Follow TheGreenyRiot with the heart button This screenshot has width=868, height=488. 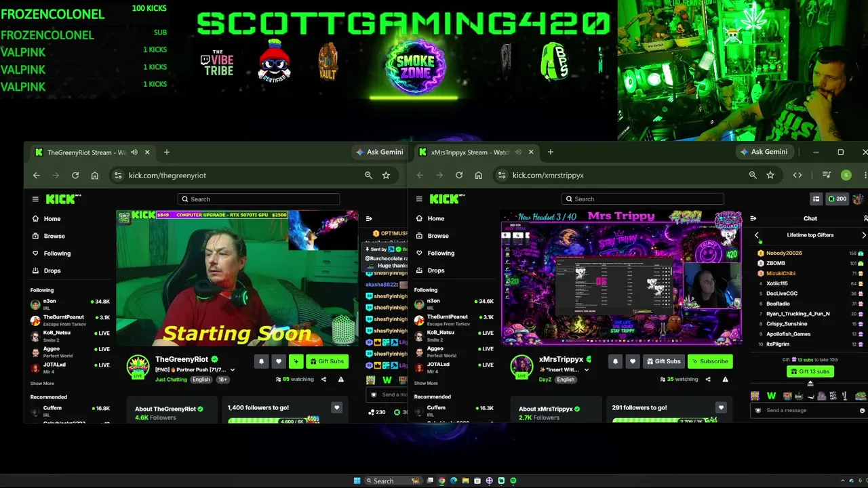(x=279, y=361)
